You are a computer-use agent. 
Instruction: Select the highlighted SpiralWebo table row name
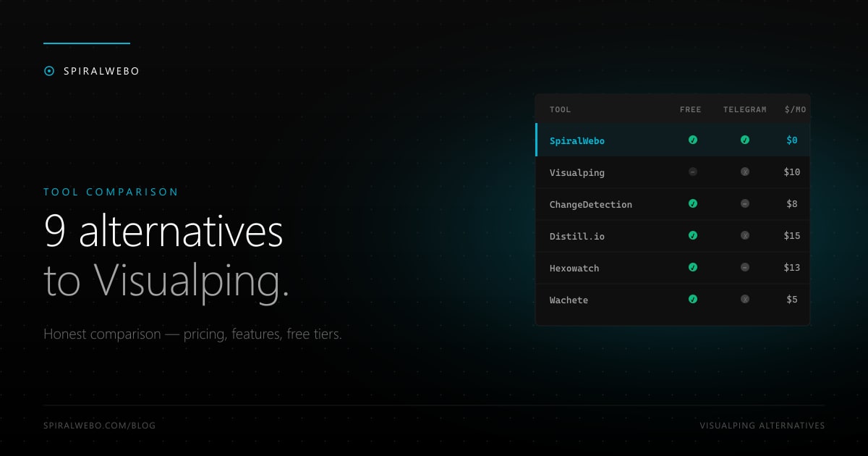(576, 141)
